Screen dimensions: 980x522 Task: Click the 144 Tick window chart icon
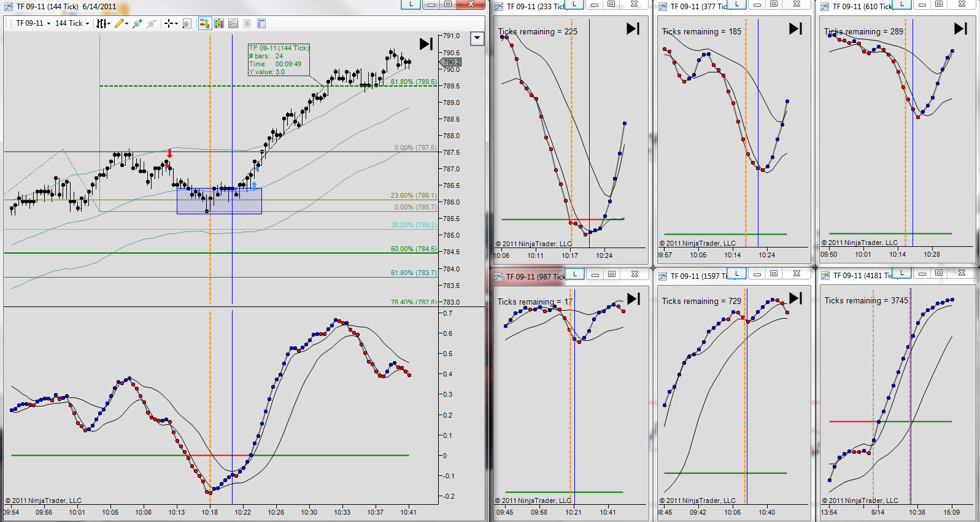click(x=8, y=6)
